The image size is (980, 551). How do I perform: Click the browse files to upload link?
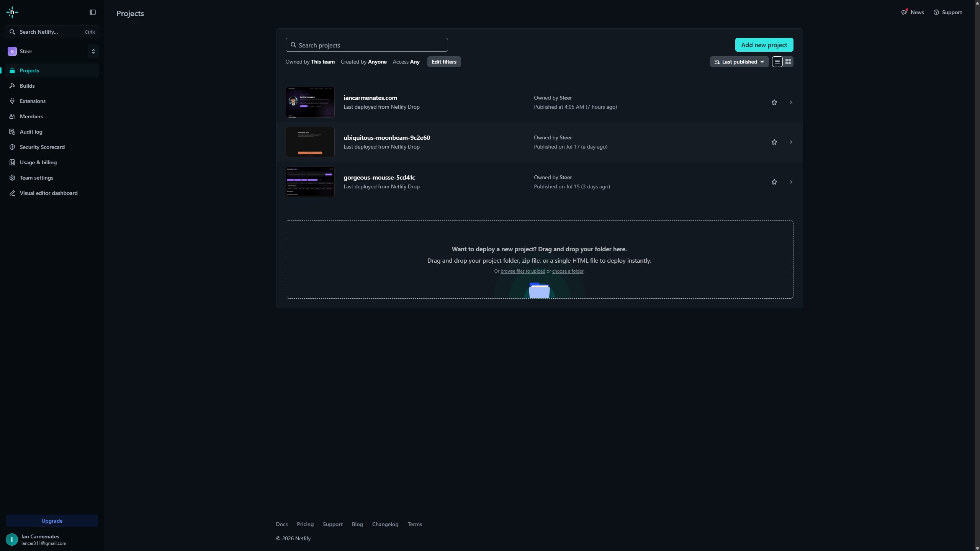pyautogui.click(x=523, y=271)
